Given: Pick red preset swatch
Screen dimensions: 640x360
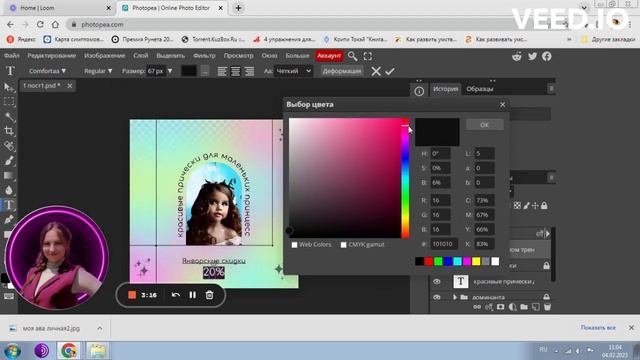Looking at the screenshot, I should click(429, 261).
